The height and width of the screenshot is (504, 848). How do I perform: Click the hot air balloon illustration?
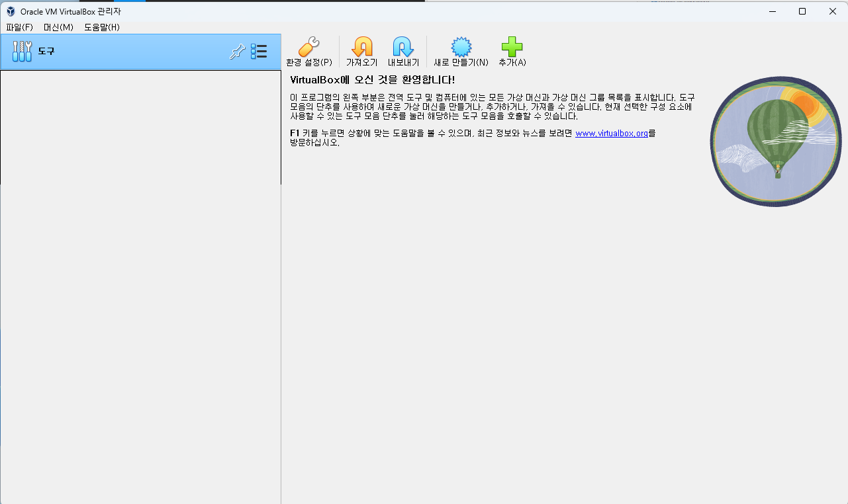pyautogui.click(x=775, y=142)
